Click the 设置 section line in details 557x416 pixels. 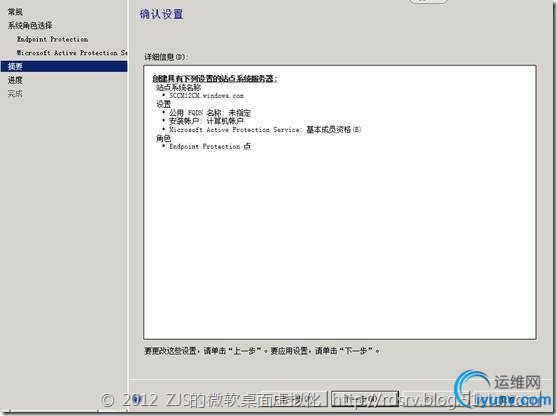[163, 104]
